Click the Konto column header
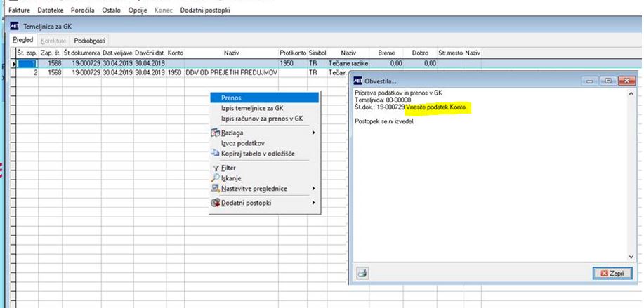Image resolution: width=644 pixels, height=308 pixels. [176, 53]
